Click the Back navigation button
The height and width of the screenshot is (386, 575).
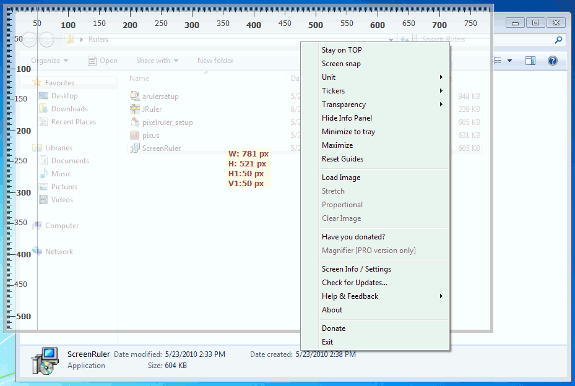30,40
